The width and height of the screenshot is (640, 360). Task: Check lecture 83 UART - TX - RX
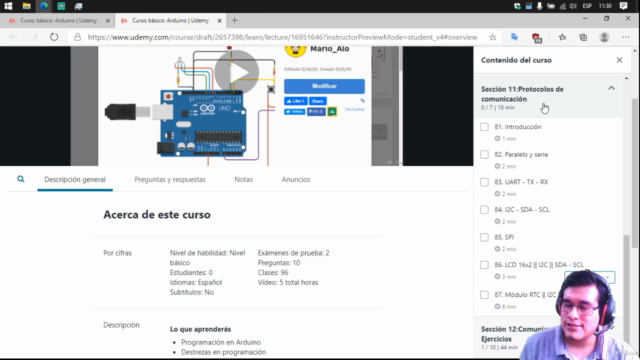484,182
